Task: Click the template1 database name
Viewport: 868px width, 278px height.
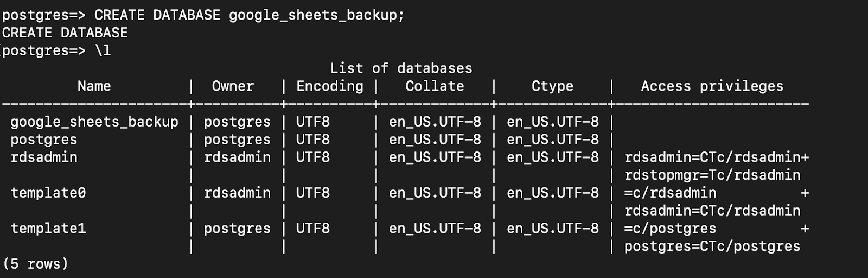Action: (x=48, y=229)
